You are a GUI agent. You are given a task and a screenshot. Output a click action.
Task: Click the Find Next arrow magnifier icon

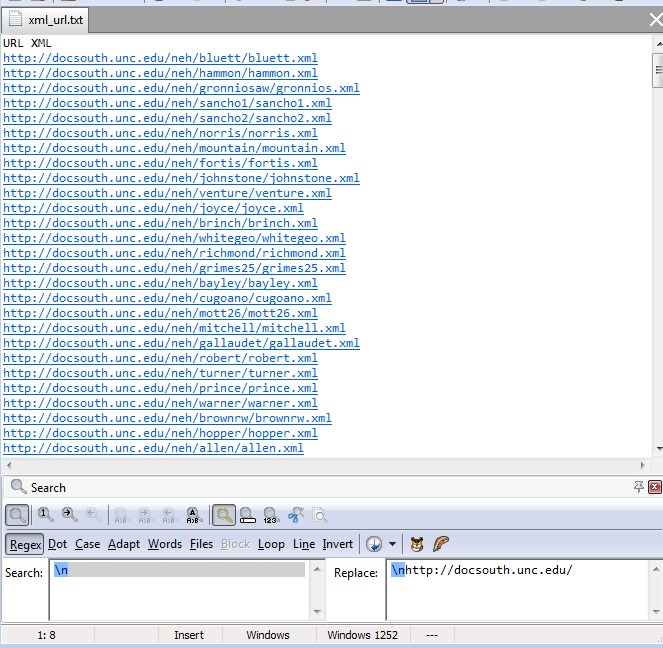tap(69, 515)
